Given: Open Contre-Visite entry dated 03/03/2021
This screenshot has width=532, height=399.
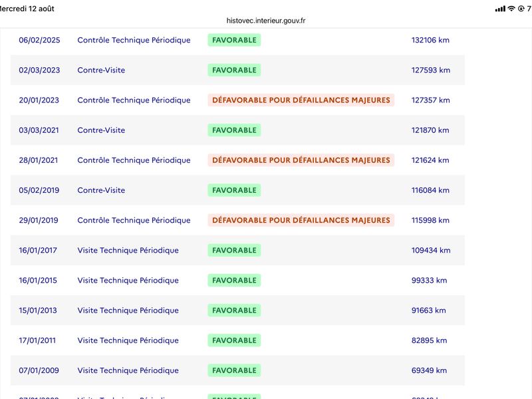Looking at the screenshot, I should [101, 130].
